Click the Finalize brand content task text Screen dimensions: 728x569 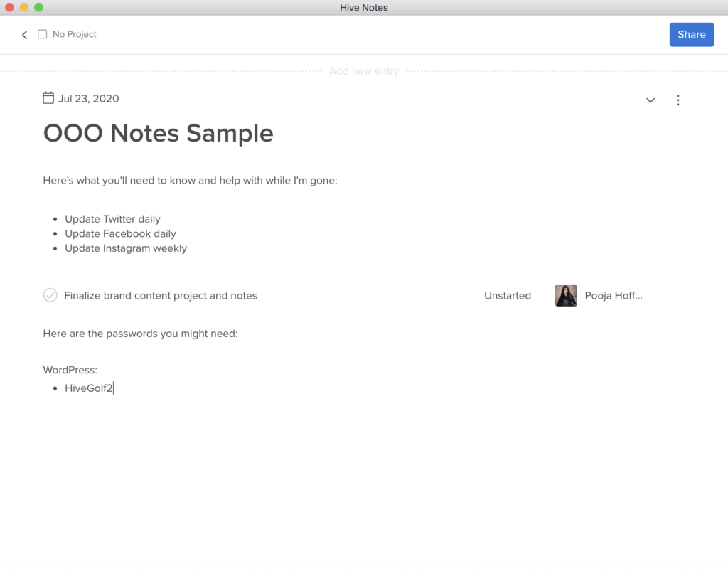161,296
